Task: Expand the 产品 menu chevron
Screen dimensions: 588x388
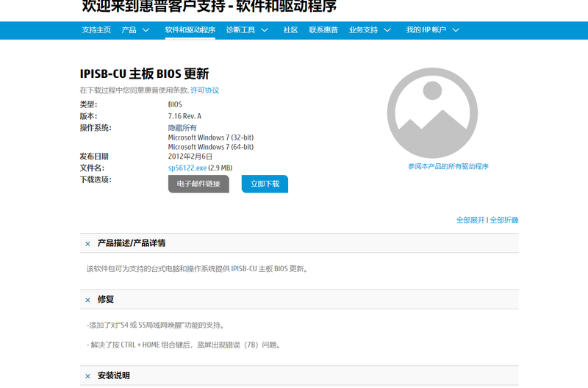Action: click(x=146, y=30)
